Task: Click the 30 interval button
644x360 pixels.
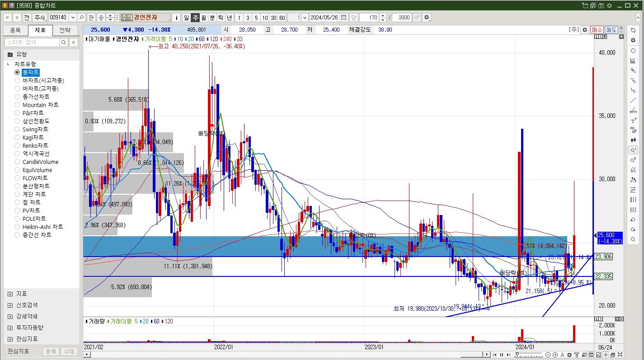Action: point(273,18)
